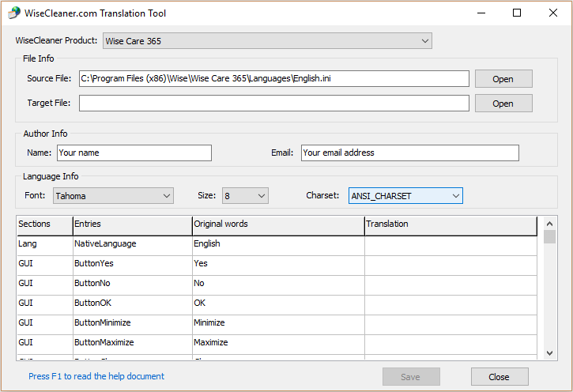Click the Translation column header
The image size is (573, 392).
click(x=451, y=226)
